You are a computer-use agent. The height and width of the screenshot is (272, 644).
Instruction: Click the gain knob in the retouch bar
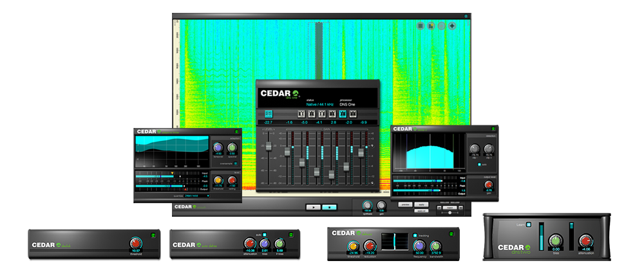[x=381, y=205]
